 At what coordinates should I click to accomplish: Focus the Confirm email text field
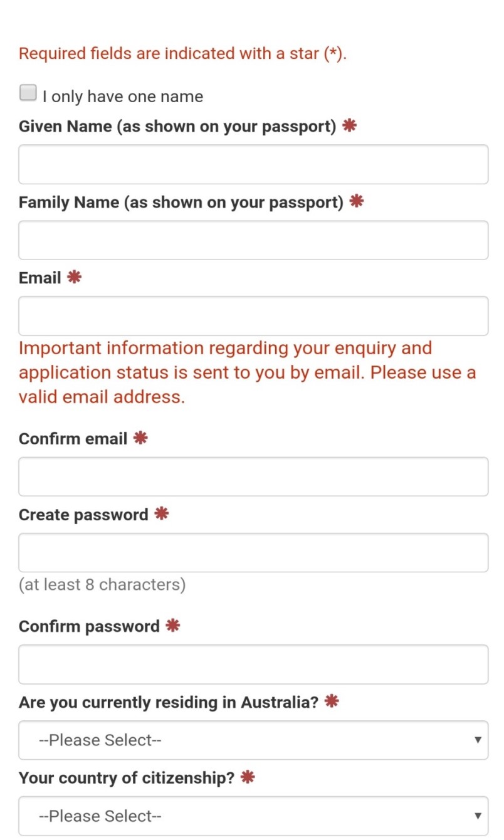[253, 476]
